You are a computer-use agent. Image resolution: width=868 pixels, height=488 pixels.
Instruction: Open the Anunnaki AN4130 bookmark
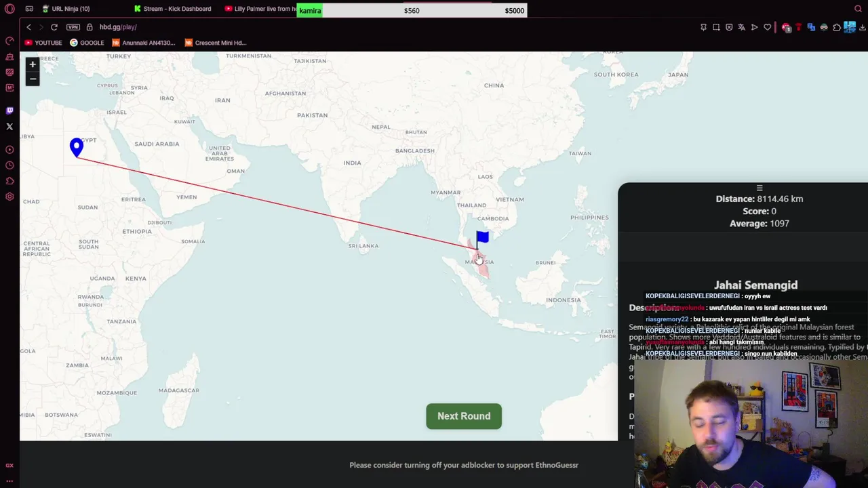pos(144,43)
